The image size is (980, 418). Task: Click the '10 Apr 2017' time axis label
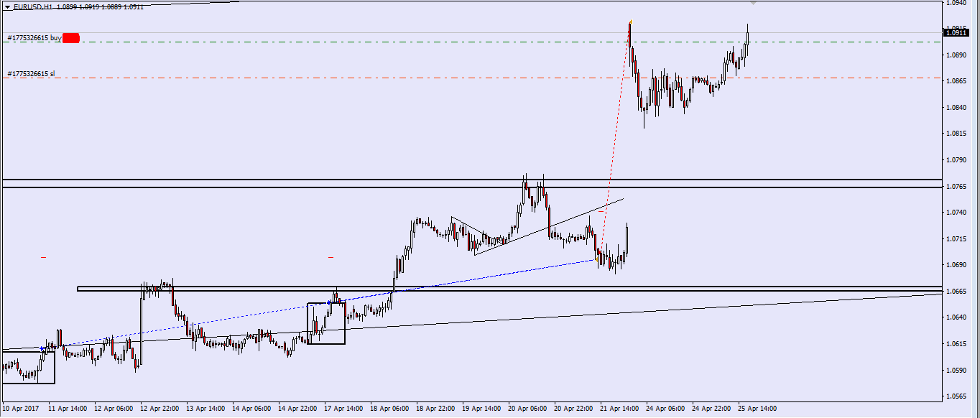(20, 408)
